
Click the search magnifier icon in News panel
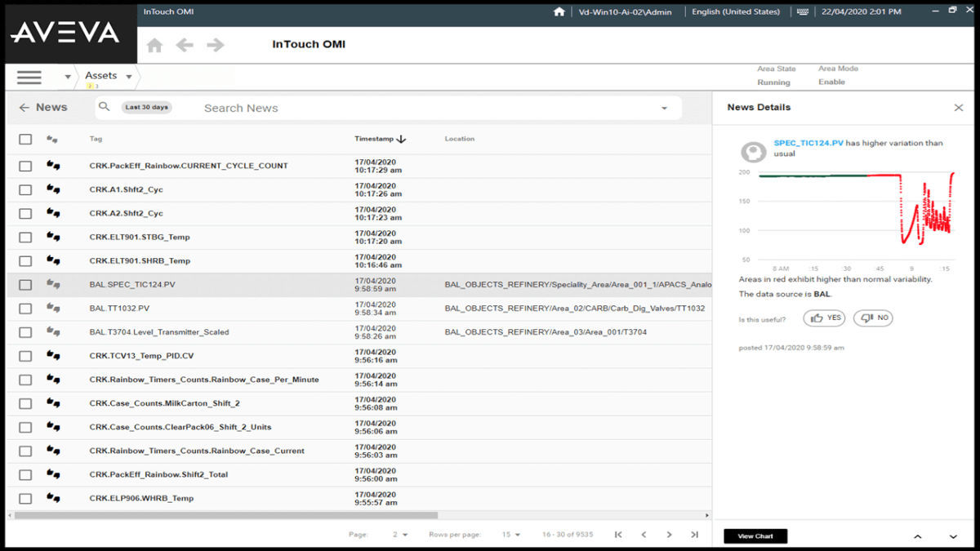pos(103,107)
